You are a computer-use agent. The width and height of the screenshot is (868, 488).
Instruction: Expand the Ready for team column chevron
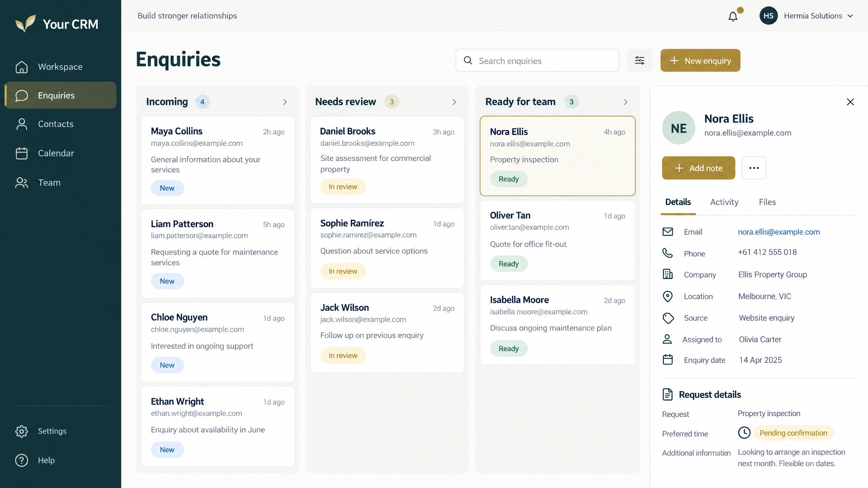point(626,102)
